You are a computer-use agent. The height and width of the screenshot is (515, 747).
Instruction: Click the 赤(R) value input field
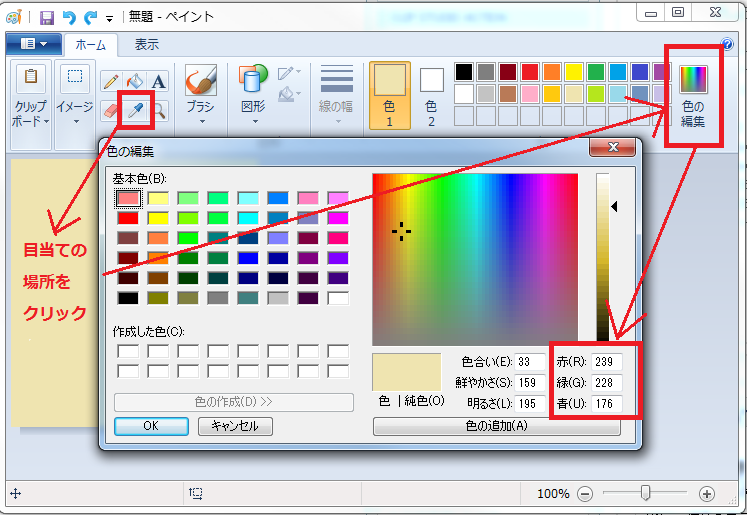coord(607,362)
